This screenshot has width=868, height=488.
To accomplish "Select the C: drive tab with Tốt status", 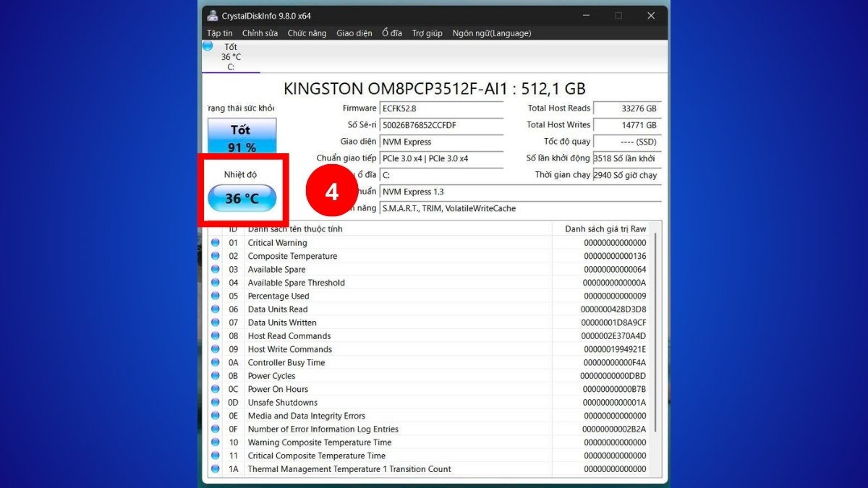I will tap(231, 56).
